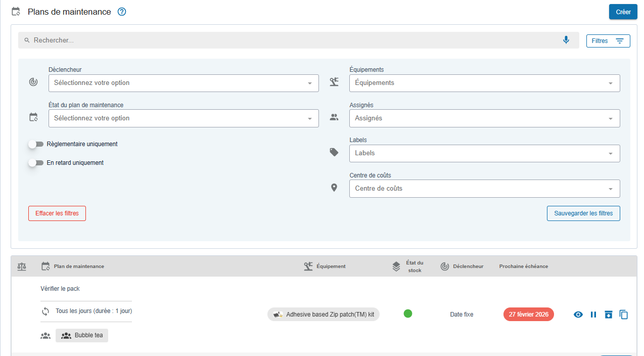
Task: Duplicate the plan with copy icon
Action: tap(624, 315)
